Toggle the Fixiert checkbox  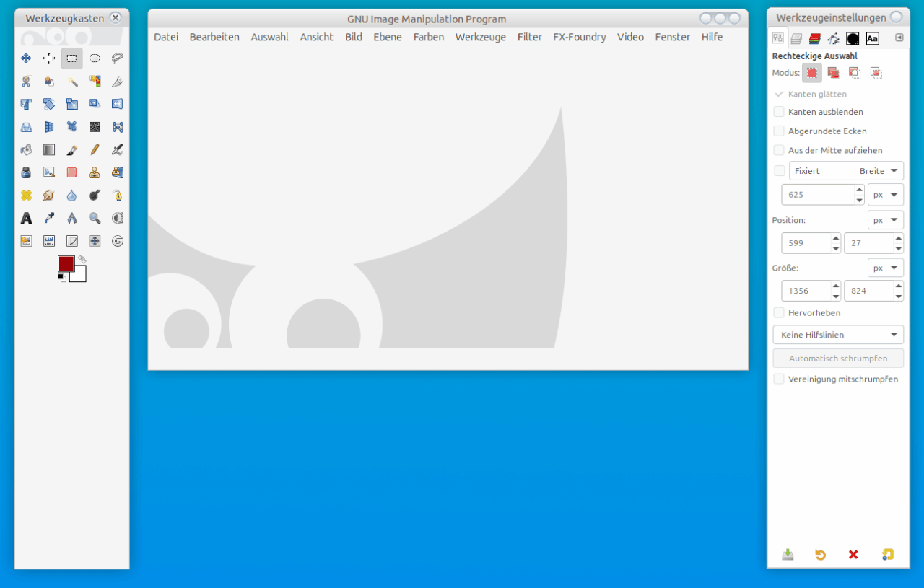(x=779, y=171)
